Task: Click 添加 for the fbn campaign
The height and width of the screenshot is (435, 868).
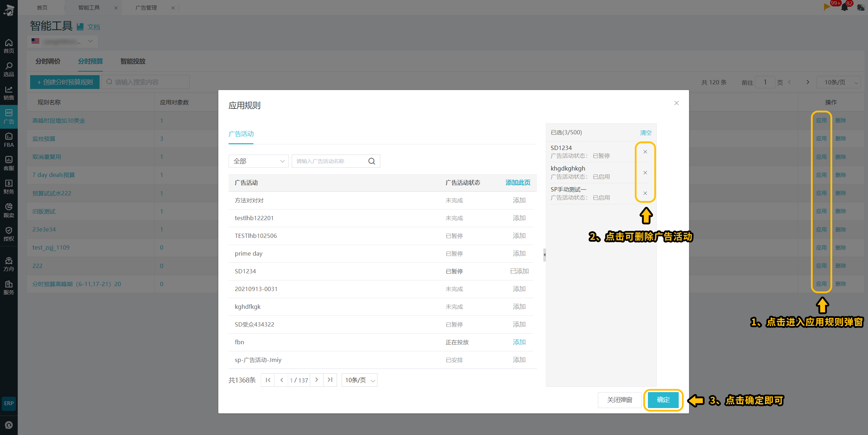Action: pos(519,342)
